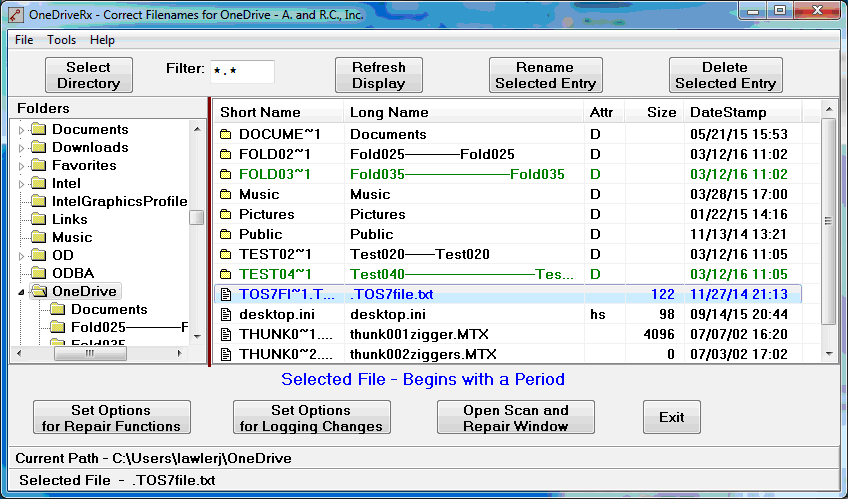Click the Folders tree scroll right arrow
848x499 pixels.
coord(180,354)
